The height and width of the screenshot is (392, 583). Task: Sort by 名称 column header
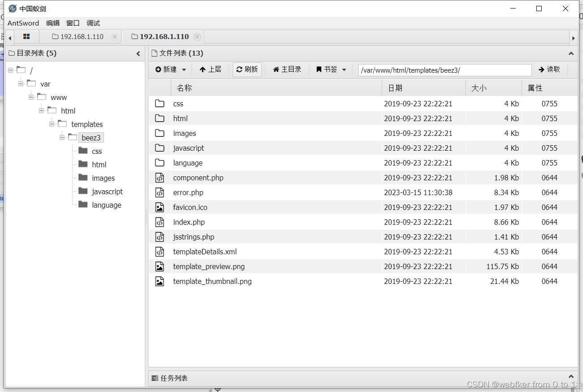[276, 88]
